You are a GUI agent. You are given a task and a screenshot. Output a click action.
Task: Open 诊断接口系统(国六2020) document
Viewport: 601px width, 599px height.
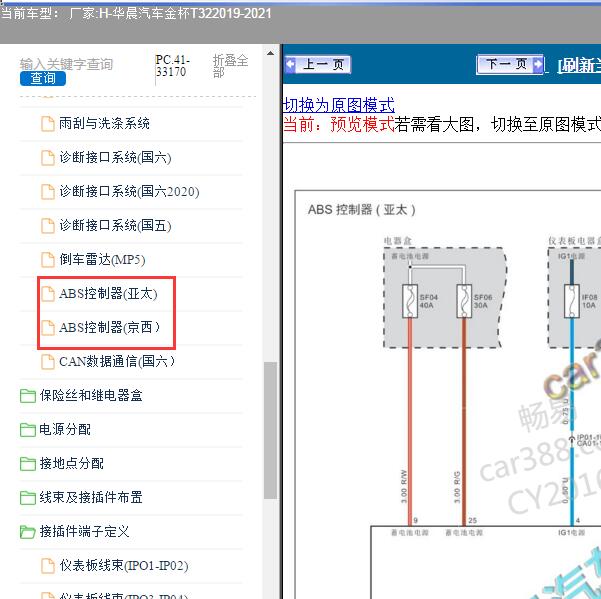click(x=129, y=191)
